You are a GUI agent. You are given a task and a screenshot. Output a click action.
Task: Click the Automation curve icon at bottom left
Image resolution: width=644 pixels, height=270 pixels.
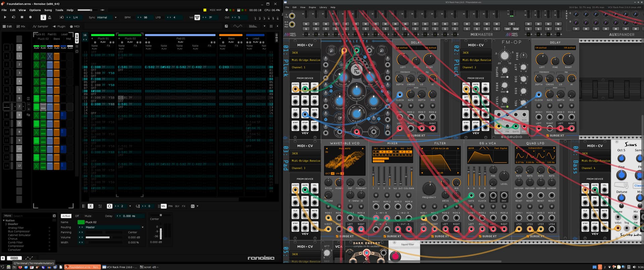click(x=29, y=258)
